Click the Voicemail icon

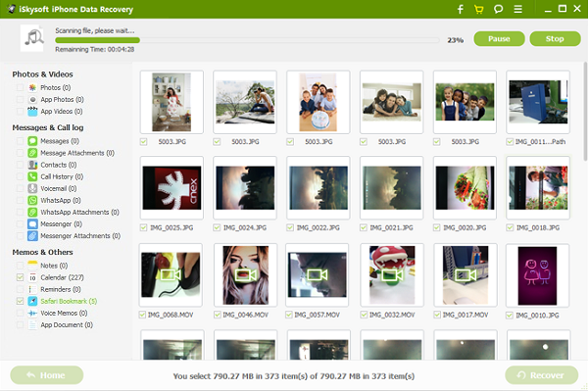[x=32, y=188]
